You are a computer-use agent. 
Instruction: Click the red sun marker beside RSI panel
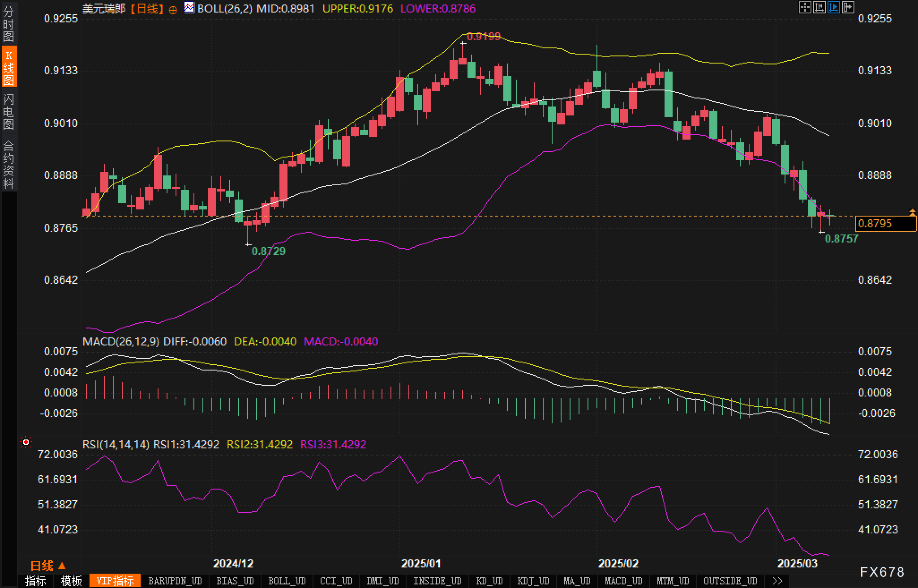click(x=26, y=443)
